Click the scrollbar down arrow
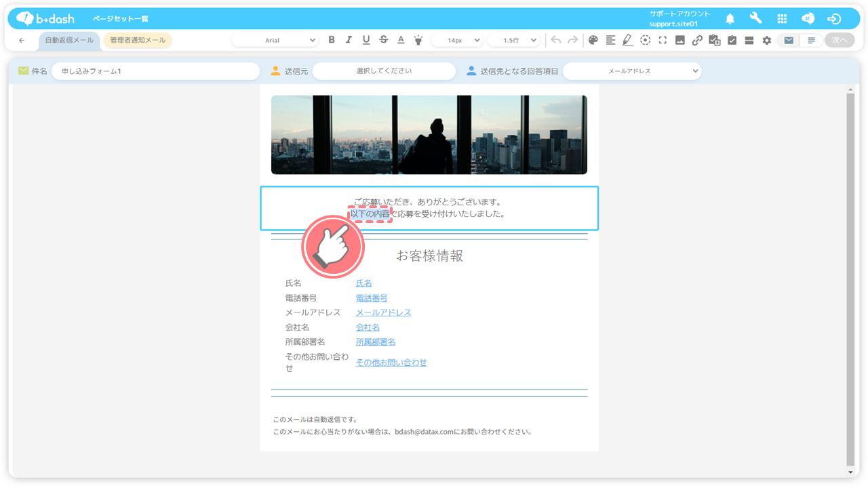The image size is (868, 488). click(851, 472)
